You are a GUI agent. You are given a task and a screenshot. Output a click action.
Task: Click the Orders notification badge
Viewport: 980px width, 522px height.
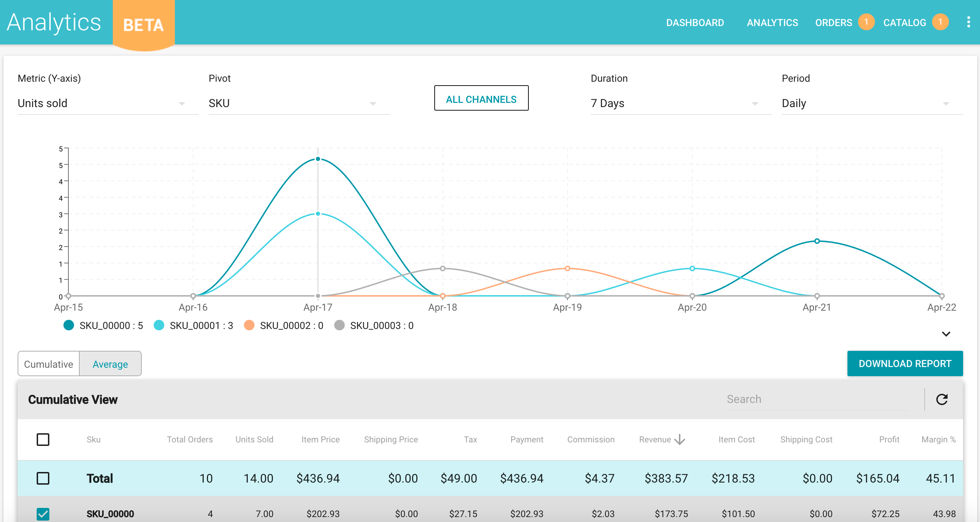866,22
